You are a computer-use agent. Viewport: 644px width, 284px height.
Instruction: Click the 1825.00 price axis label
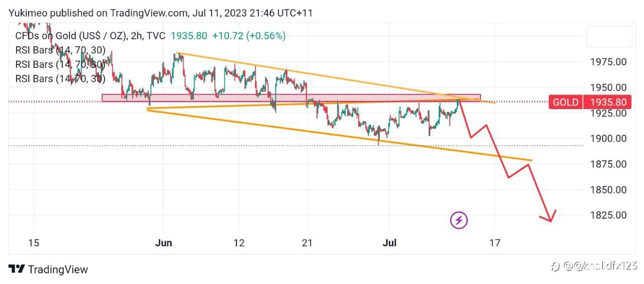(x=608, y=215)
